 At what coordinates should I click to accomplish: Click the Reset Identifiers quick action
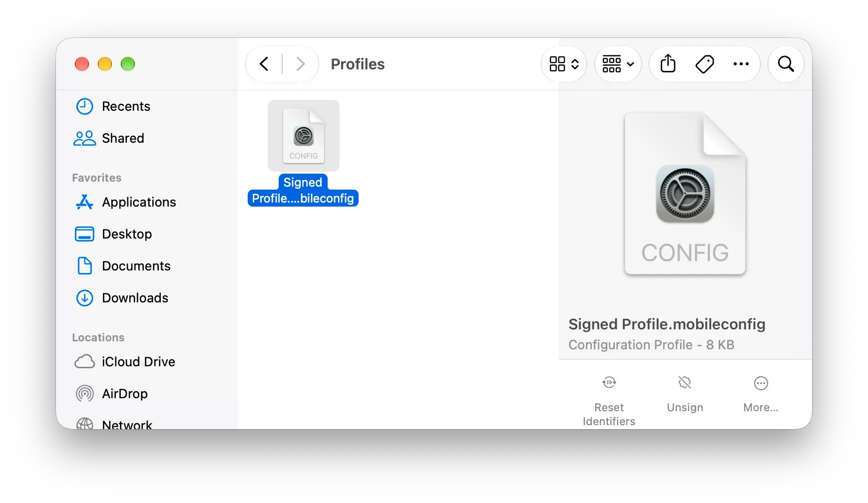coord(609,402)
